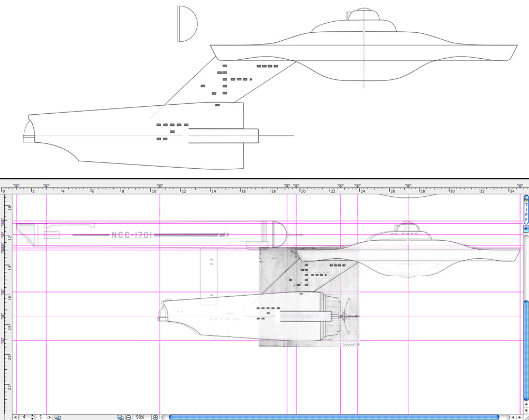This screenshot has height=420, width=529.
Task: Select the guide marker just past ruler mark 10
Action: 160,186
